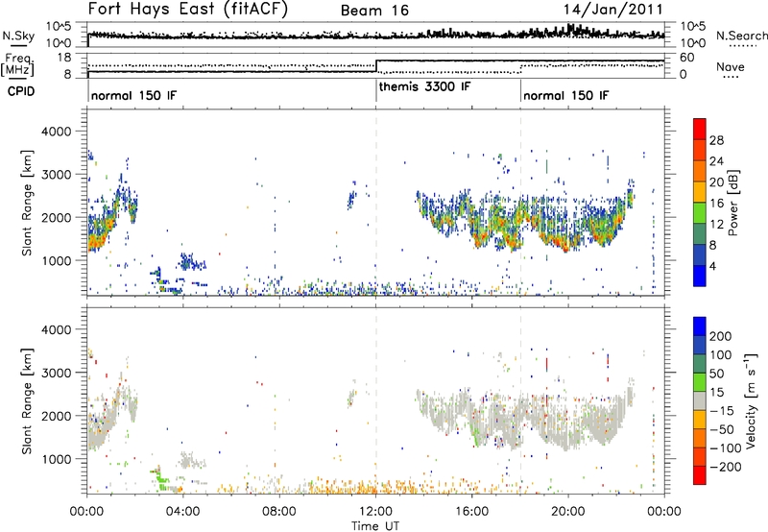Click the 'CPID' label
Viewport: 768px width, 532px height.
21,91
